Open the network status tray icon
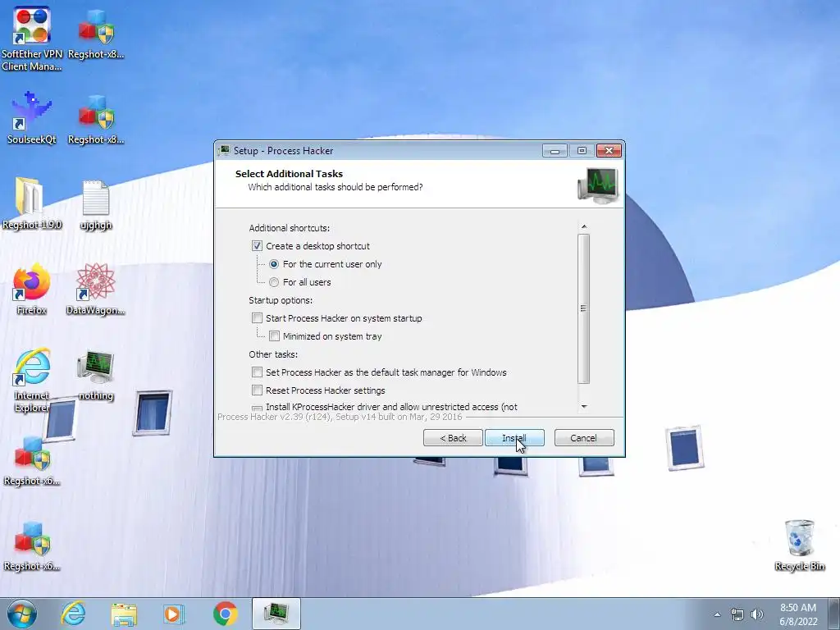Image resolution: width=840 pixels, height=630 pixels. 737,614
